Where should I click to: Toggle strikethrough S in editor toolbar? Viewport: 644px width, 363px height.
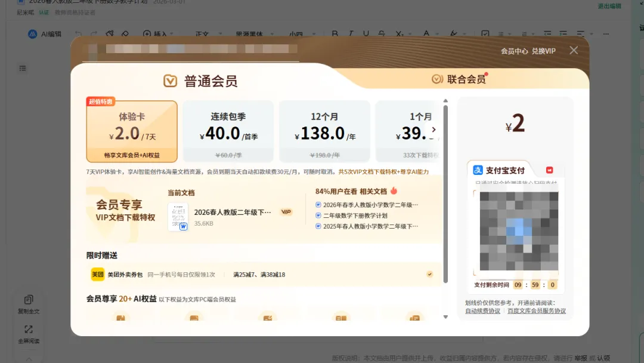tap(382, 33)
